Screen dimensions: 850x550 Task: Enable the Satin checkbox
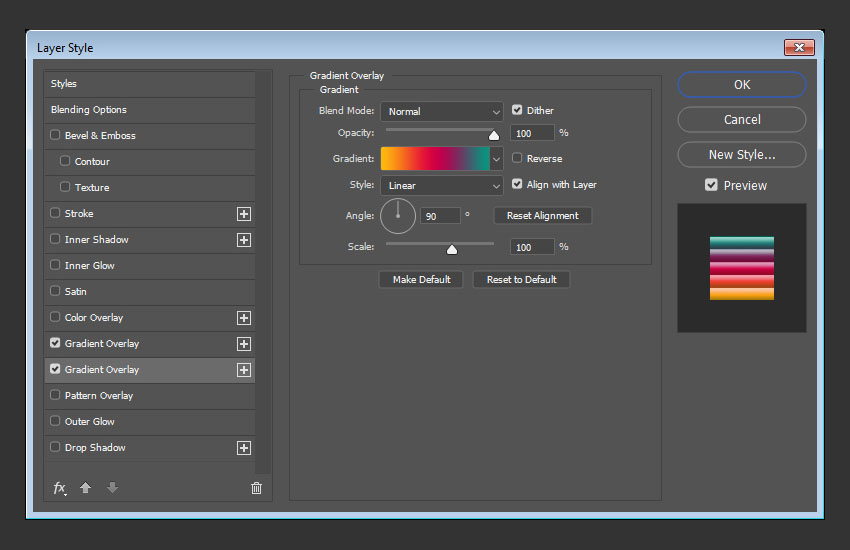(x=55, y=290)
